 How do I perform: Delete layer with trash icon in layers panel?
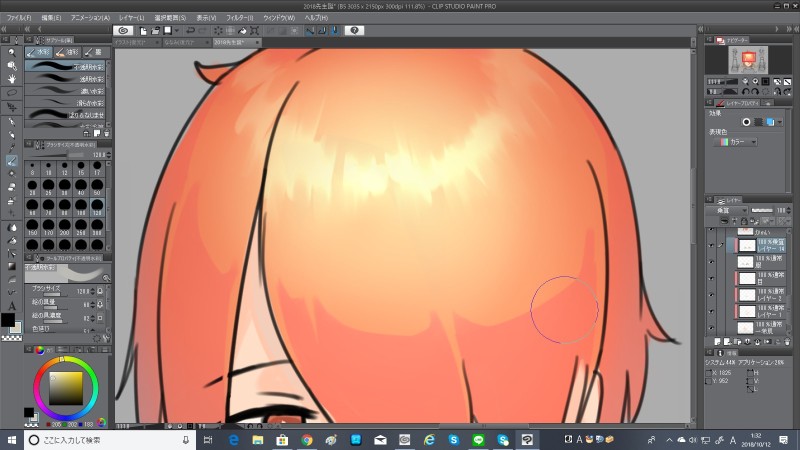tap(787, 341)
